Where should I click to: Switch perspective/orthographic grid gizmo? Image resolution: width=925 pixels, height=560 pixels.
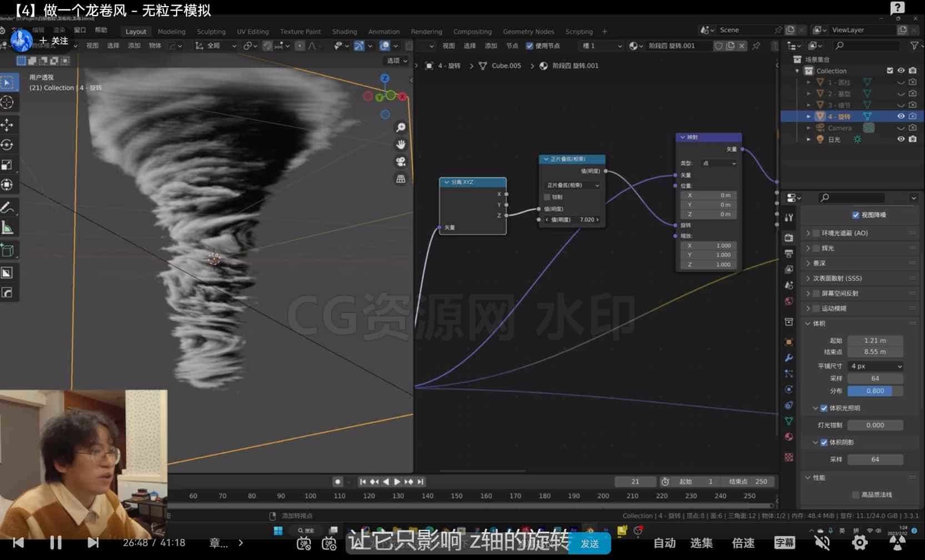(401, 179)
